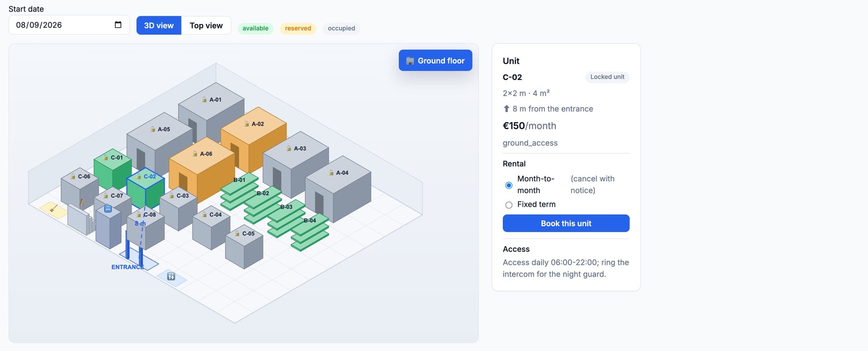Click the padlock icon on unit C-05
868x351 pixels.
click(x=237, y=233)
